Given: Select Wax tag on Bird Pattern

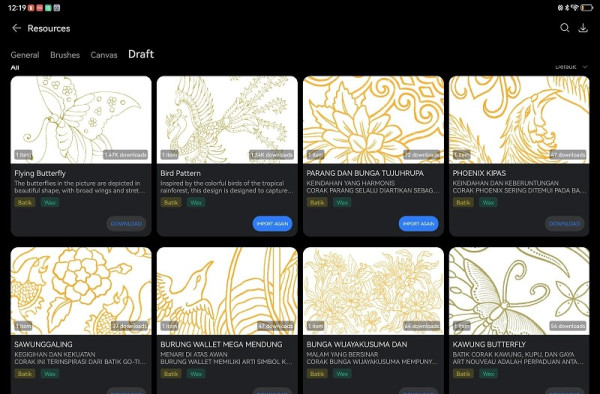Looking at the screenshot, I should (x=196, y=202).
